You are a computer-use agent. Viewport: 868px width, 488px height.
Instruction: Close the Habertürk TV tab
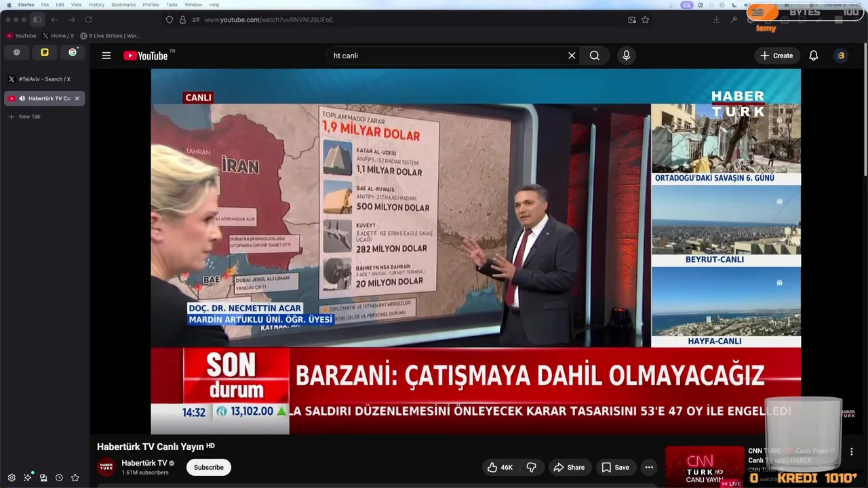click(77, 98)
